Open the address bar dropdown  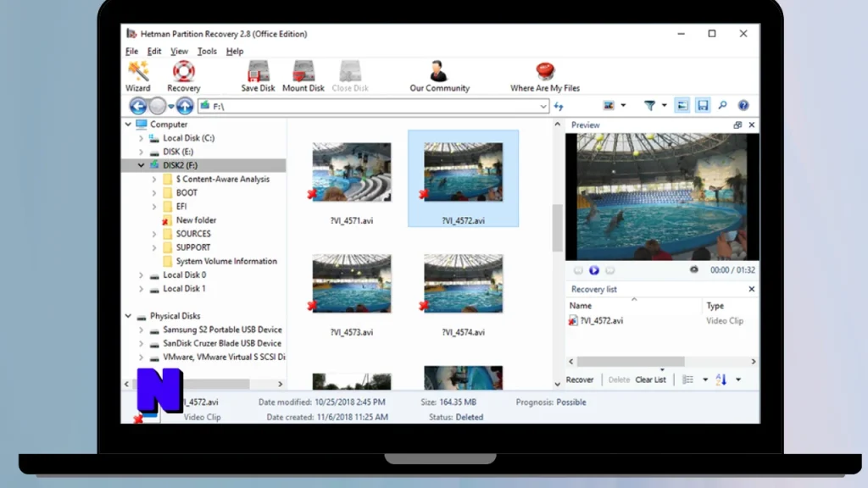(543, 106)
